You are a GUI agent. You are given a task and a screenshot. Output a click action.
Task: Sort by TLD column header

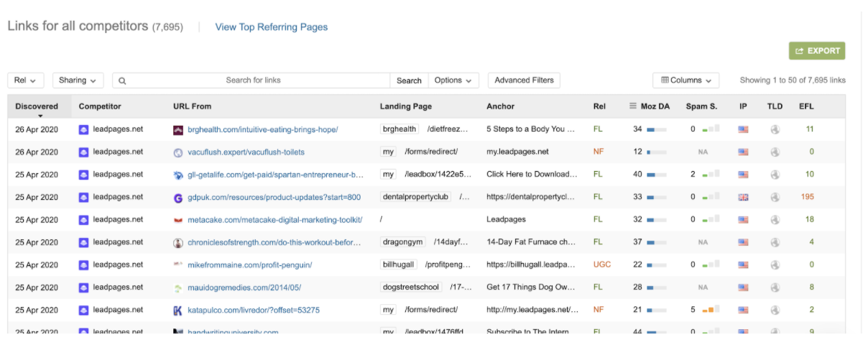[775, 106]
